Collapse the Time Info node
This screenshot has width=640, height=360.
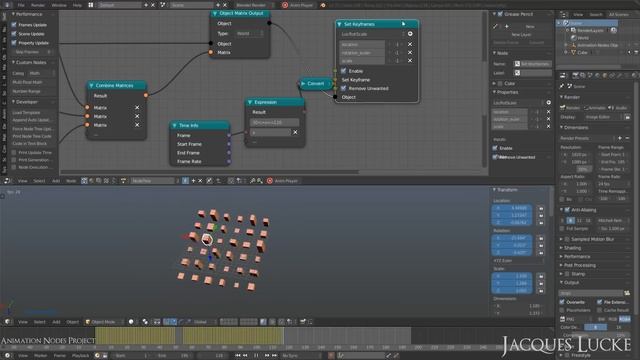(175, 125)
